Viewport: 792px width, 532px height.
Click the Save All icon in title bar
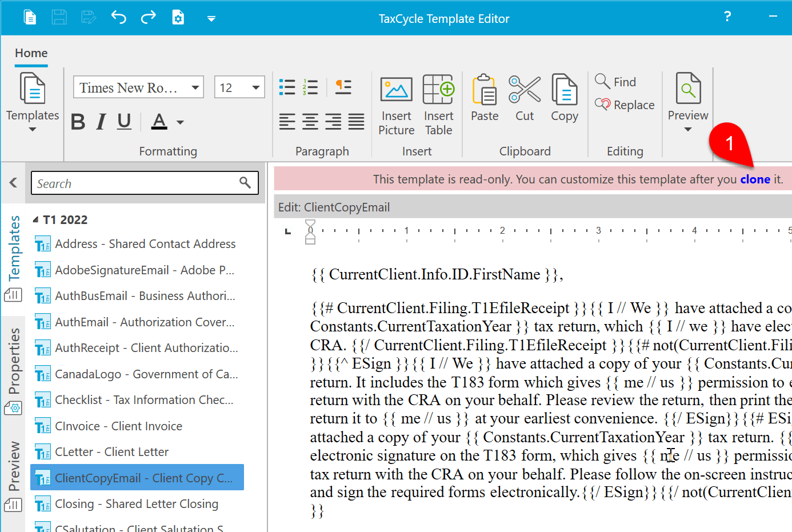[x=89, y=18]
